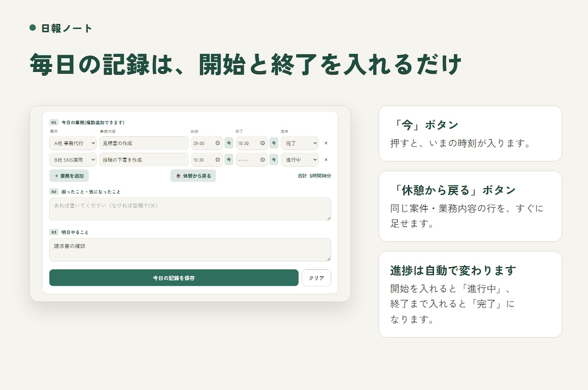Open the clock picker in the 09:00 field
Viewport: 588px width, 390px height.
217,143
